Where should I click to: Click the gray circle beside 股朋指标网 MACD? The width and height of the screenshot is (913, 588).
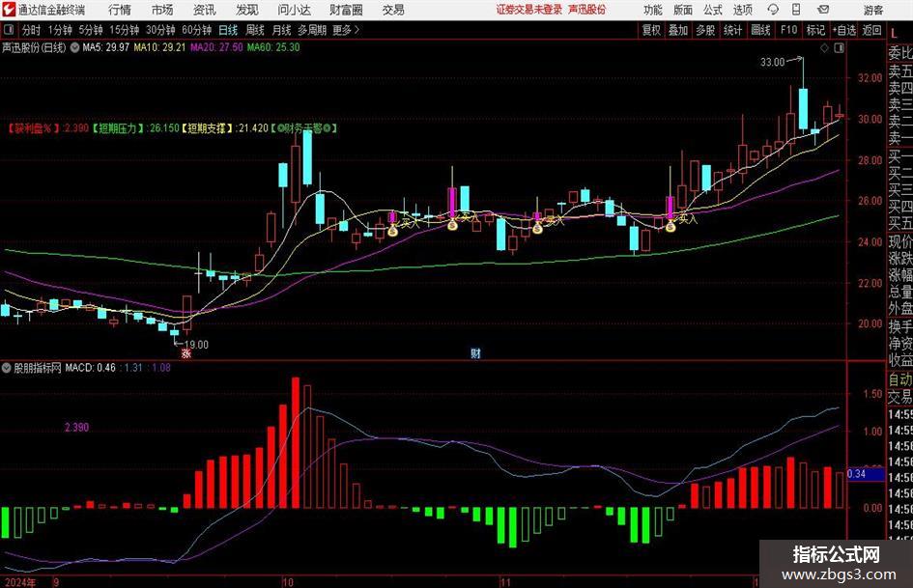[x=7, y=367]
